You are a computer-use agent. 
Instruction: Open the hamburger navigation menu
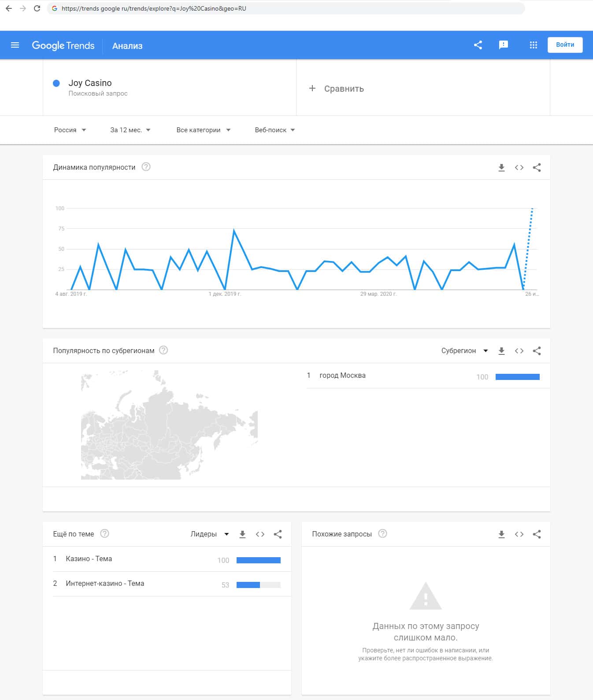coord(15,45)
